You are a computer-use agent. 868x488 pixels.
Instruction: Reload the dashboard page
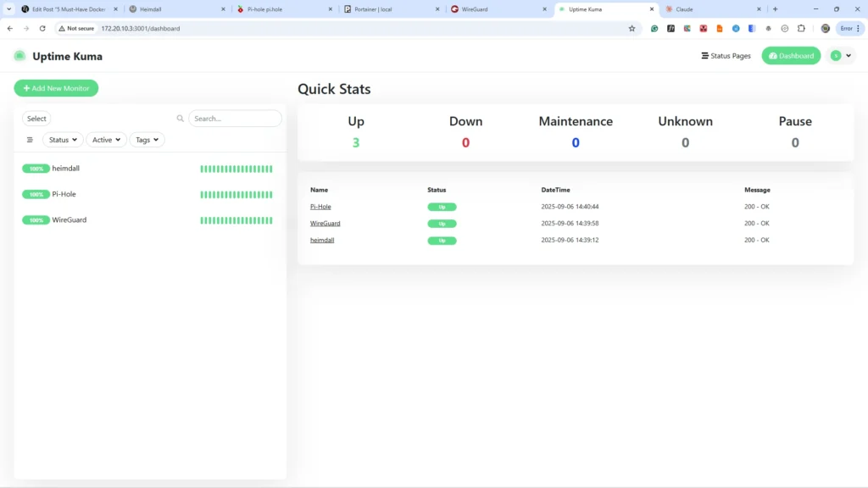tap(42, 28)
